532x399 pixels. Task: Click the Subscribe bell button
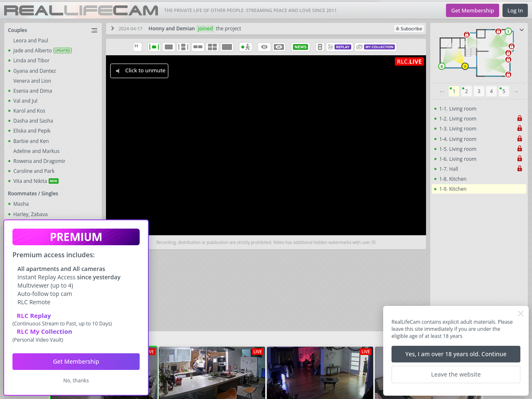click(x=409, y=29)
